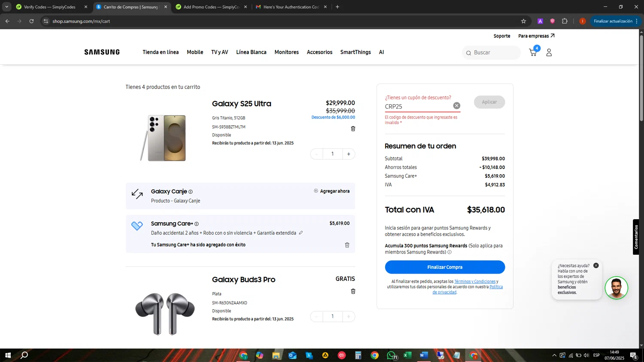The width and height of the screenshot is (644, 362).
Task: Click the Samsung logo
Action: click(x=102, y=52)
